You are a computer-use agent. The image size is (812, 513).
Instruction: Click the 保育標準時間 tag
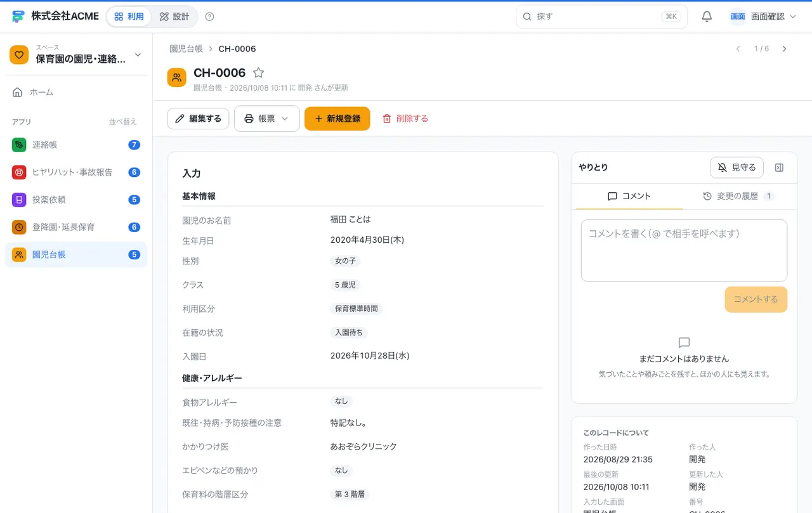pyautogui.click(x=357, y=309)
